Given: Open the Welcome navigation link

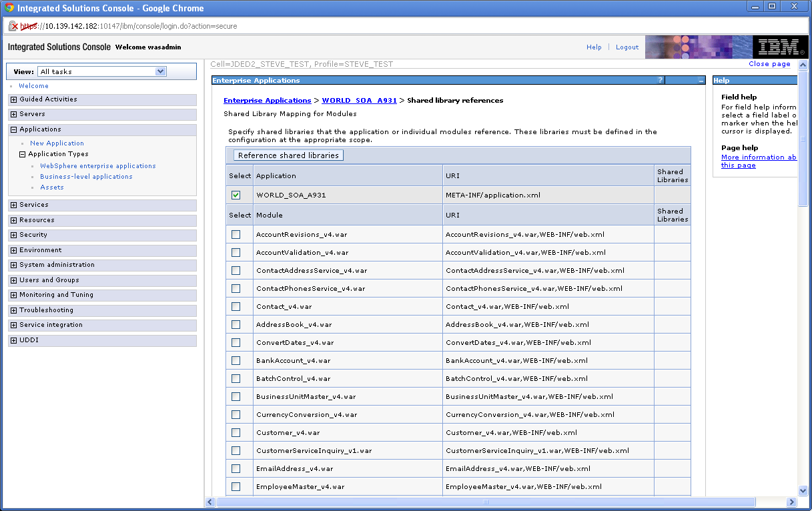Looking at the screenshot, I should coord(33,86).
